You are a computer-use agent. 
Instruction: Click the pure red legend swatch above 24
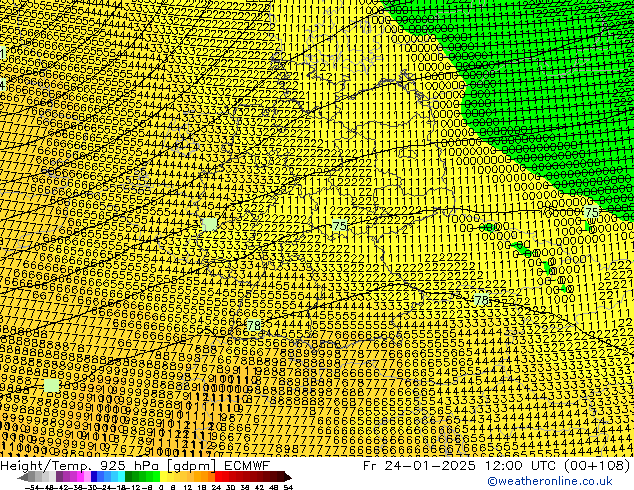(x=218, y=477)
